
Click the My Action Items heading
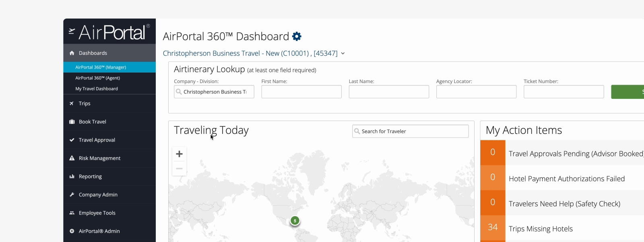point(524,130)
